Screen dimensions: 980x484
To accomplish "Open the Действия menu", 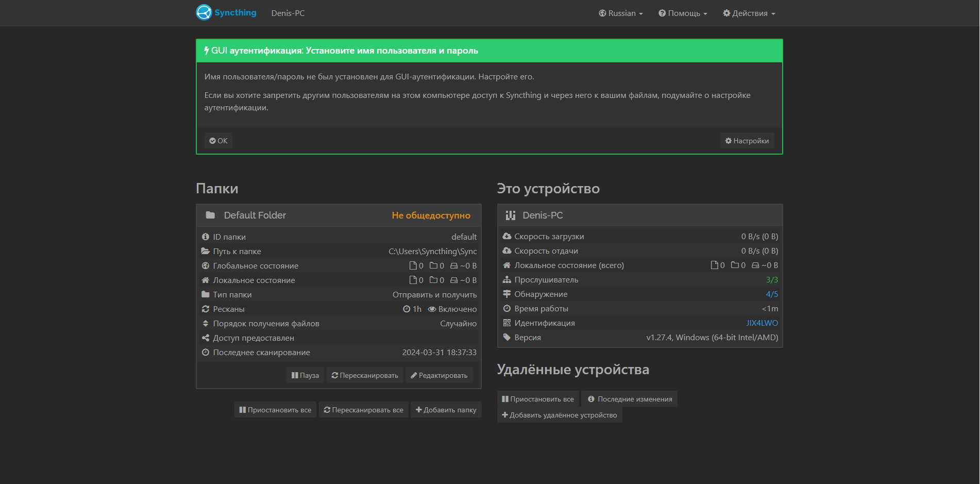I will [749, 13].
